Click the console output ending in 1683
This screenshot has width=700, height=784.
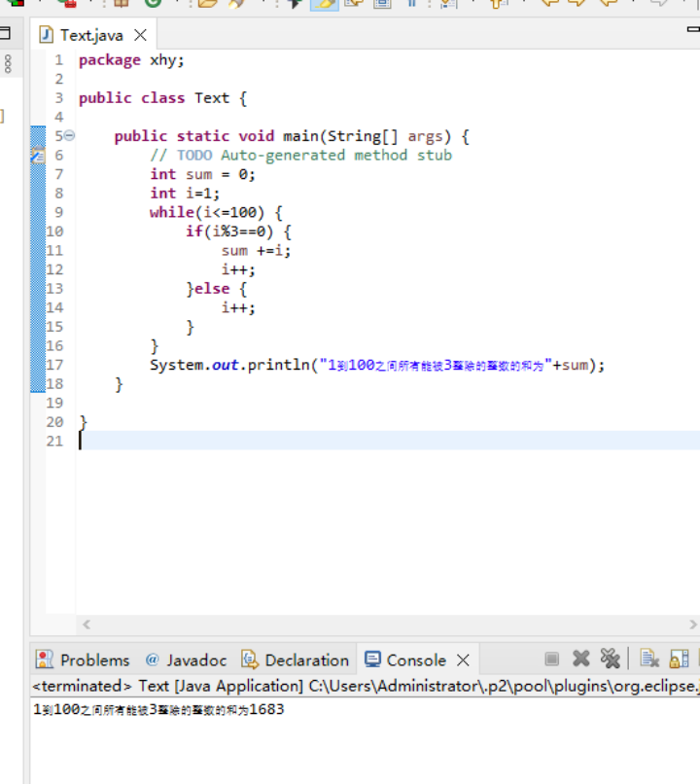point(158,709)
